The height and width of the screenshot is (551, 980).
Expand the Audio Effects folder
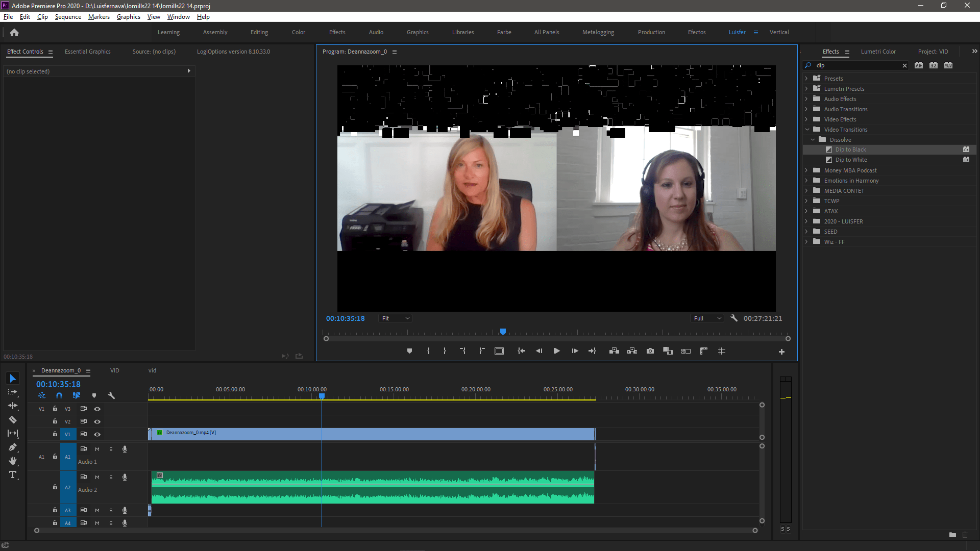807,98
